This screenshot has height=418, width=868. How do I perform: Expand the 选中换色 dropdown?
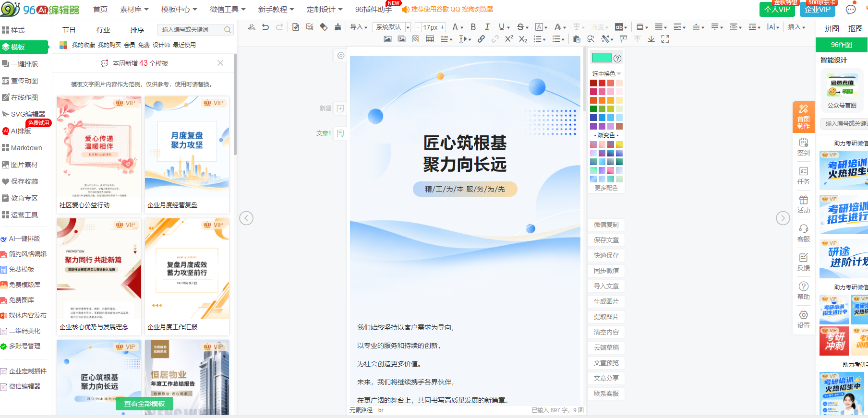606,73
